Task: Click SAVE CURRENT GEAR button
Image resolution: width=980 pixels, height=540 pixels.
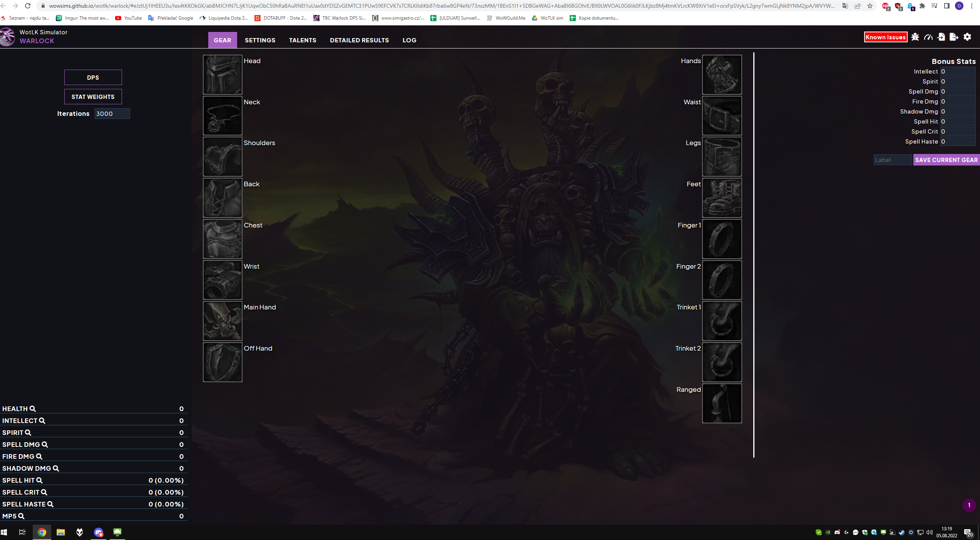Action: pyautogui.click(x=946, y=160)
